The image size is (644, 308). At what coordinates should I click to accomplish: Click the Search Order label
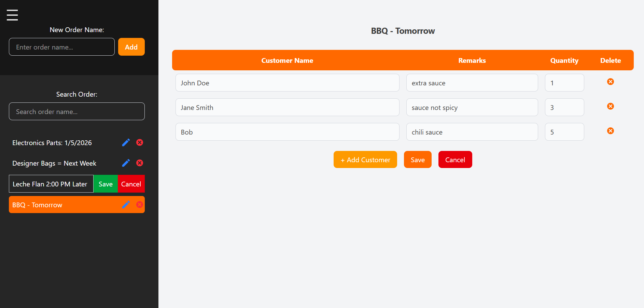pyautogui.click(x=77, y=94)
